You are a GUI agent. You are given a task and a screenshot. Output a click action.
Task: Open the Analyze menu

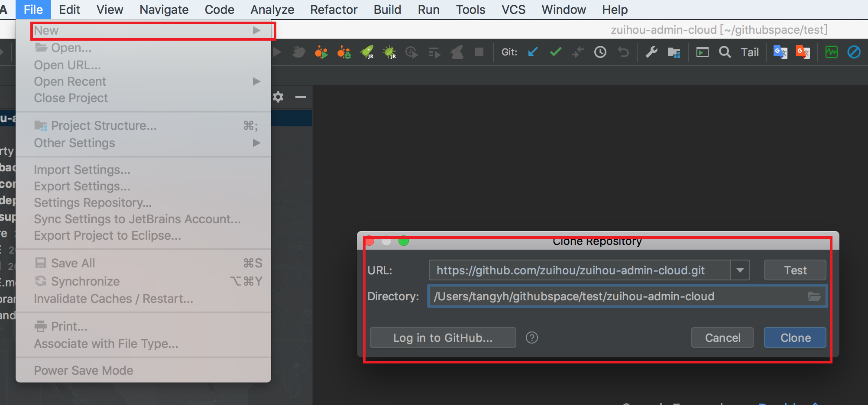[272, 10]
